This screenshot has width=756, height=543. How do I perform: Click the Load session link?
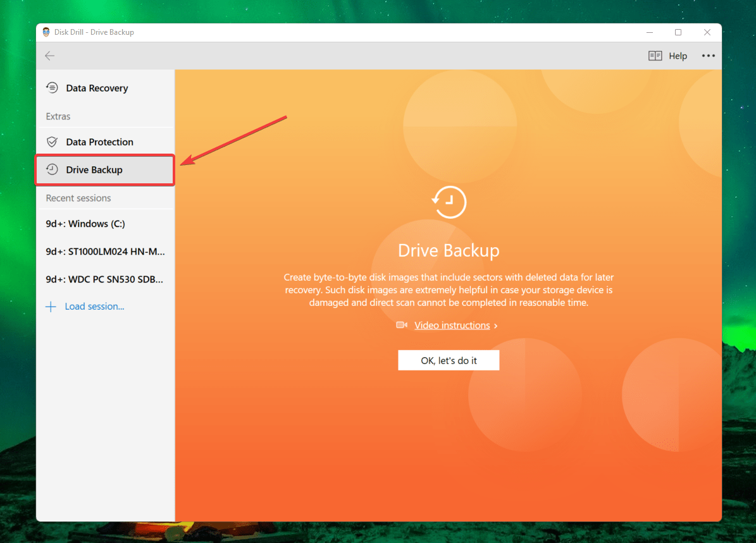coord(94,307)
